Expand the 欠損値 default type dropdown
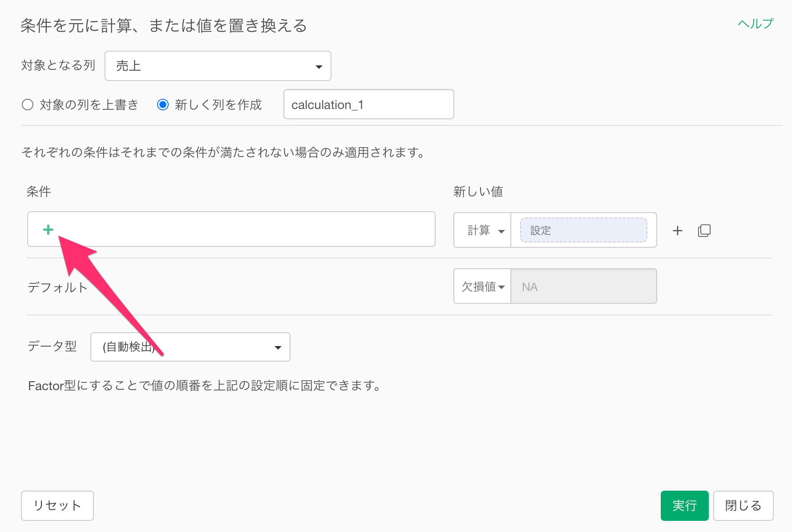 (482, 286)
